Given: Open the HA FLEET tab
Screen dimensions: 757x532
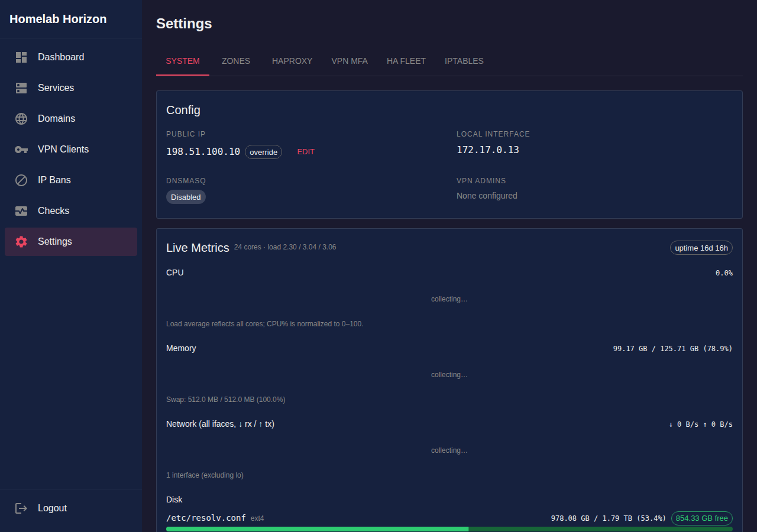Looking at the screenshot, I should 406,61.
